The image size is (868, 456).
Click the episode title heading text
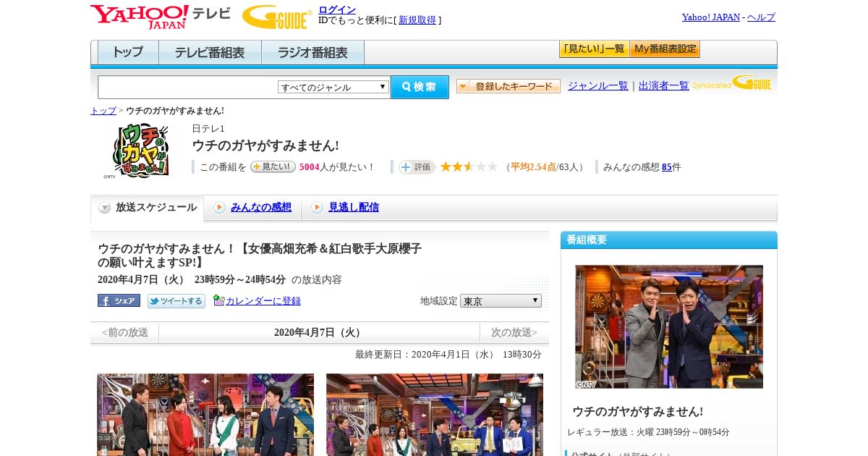[x=260, y=256]
